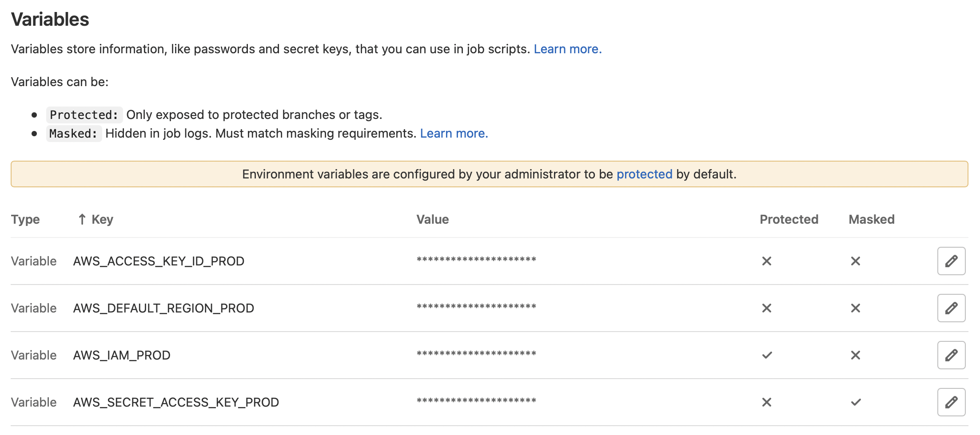This screenshot has width=980, height=435.
Task: Open edit for AWS_IAM_PROD variable
Action: point(951,355)
